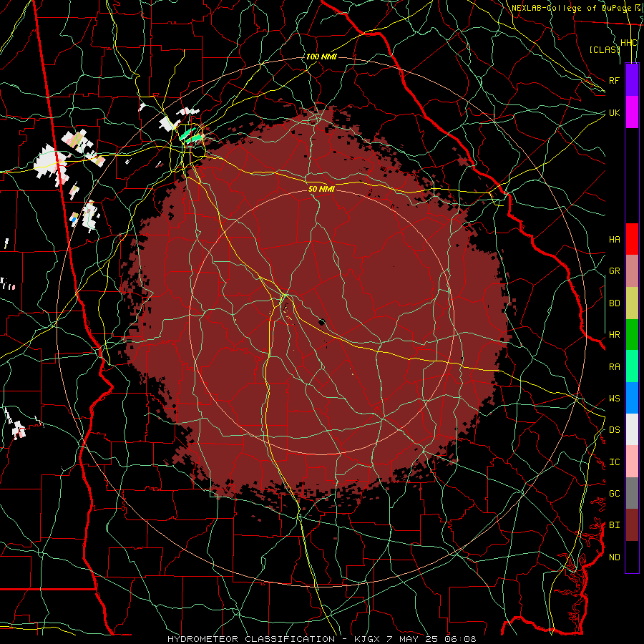Image resolution: width=644 pixels, height=644 pixels.
Task: Click the brown BI legend swatch
Action: point(632,525)
